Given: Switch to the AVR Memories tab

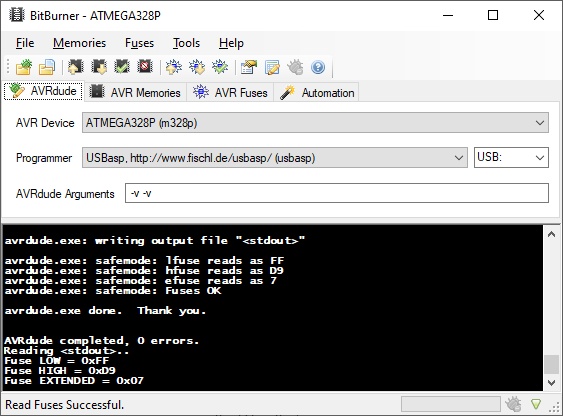Looking at the screenshot, I should tap(135, 93).
